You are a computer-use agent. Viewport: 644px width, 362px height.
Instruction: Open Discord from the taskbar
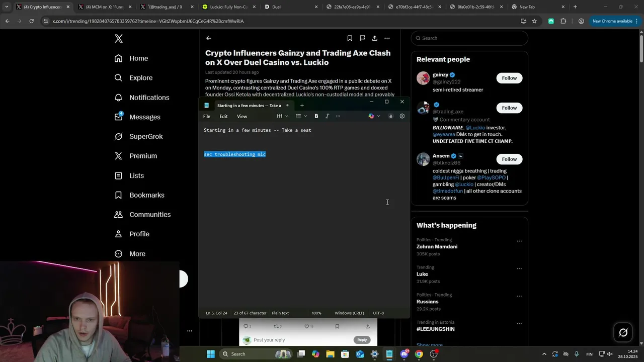[x=404, y=354]
